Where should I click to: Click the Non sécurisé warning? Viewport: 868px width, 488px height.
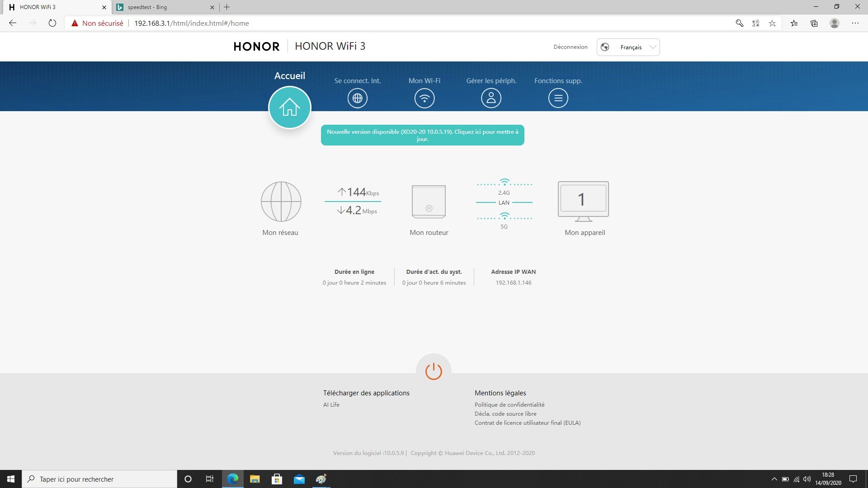[97, 23]
